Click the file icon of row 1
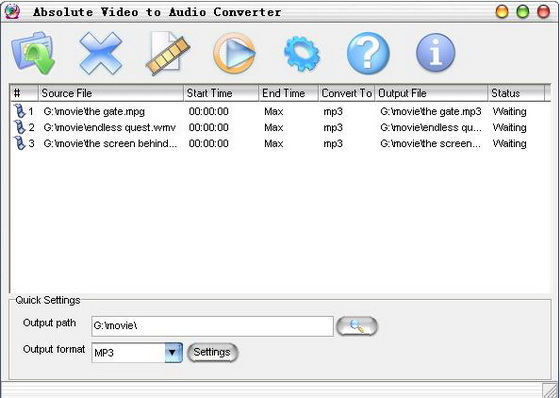Viewport: 560px width, 398px height. [20, 111]
